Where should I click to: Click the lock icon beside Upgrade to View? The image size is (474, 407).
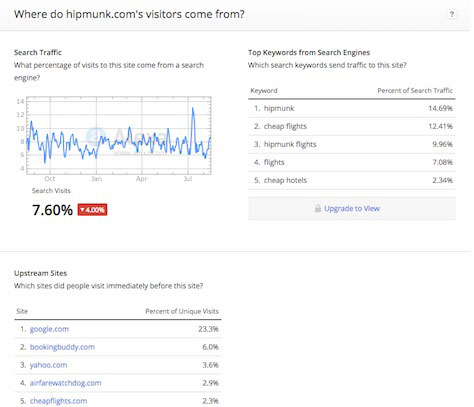318,209
